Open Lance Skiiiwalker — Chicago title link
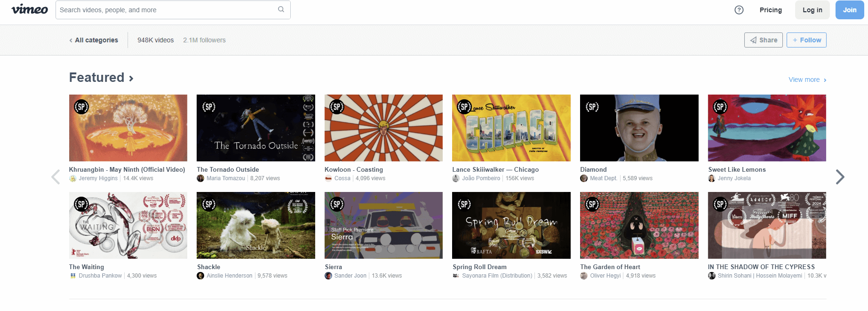This screenshot has height=311, width=868. [495, 169]
